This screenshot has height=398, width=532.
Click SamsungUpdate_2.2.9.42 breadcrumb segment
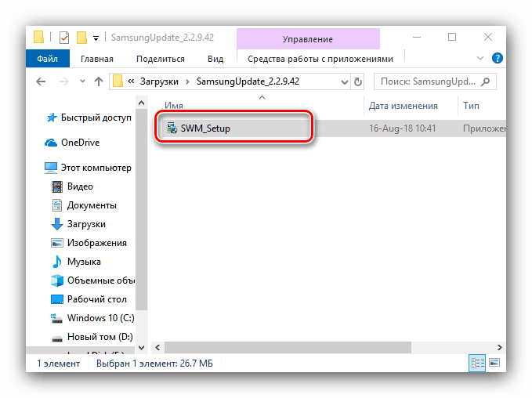pyautogui.click(x=248, y=81)
